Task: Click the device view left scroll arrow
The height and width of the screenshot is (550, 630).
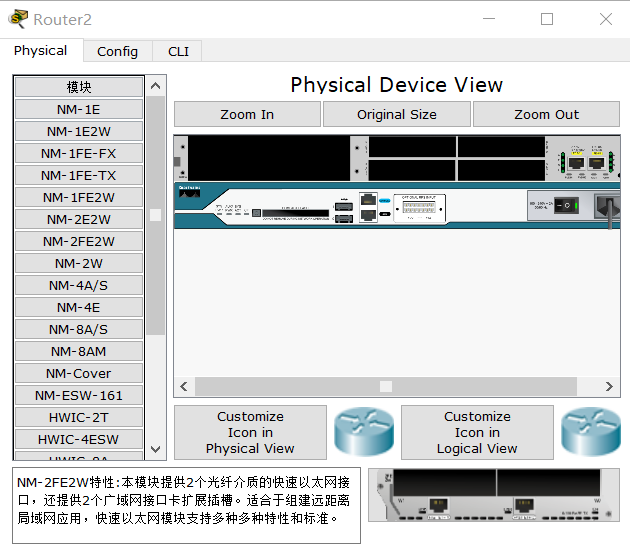Action: point(184,386)
